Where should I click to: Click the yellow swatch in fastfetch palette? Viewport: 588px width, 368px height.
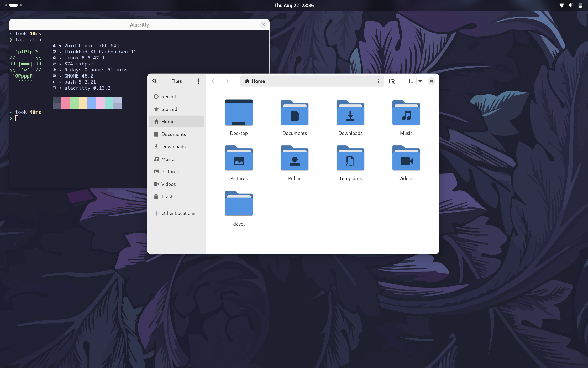pyautogui.click(x=83, y=103)
